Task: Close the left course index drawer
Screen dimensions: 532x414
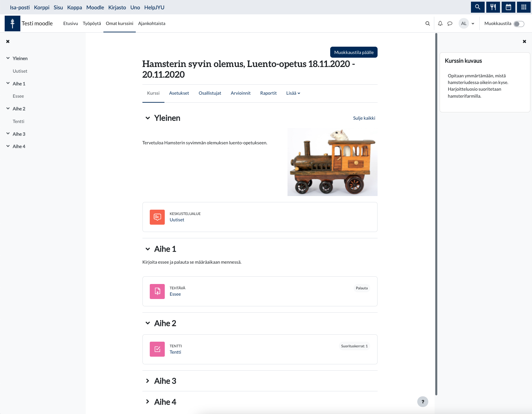Action: point(8,41)
